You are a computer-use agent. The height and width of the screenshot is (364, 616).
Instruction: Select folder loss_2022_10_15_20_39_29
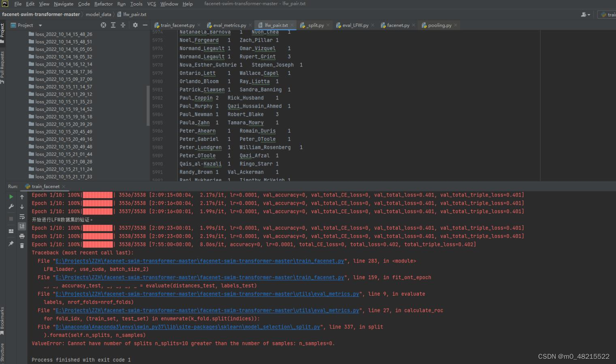point(64,124)
